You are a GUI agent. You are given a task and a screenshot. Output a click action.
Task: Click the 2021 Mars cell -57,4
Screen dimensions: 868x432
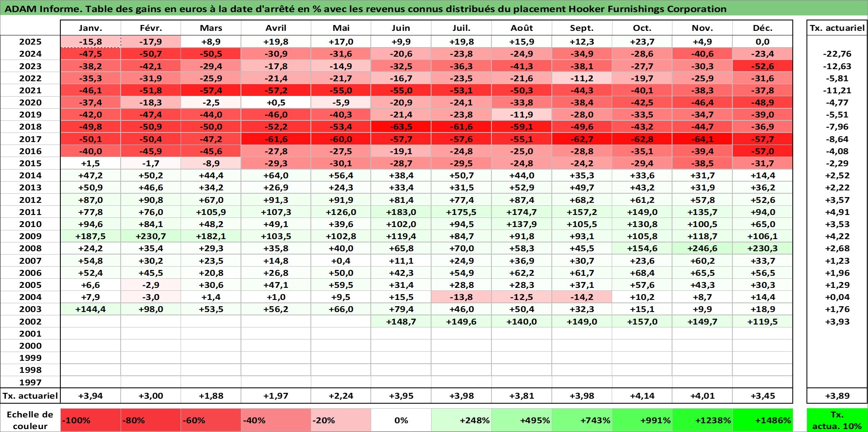[x=211, y=90]
